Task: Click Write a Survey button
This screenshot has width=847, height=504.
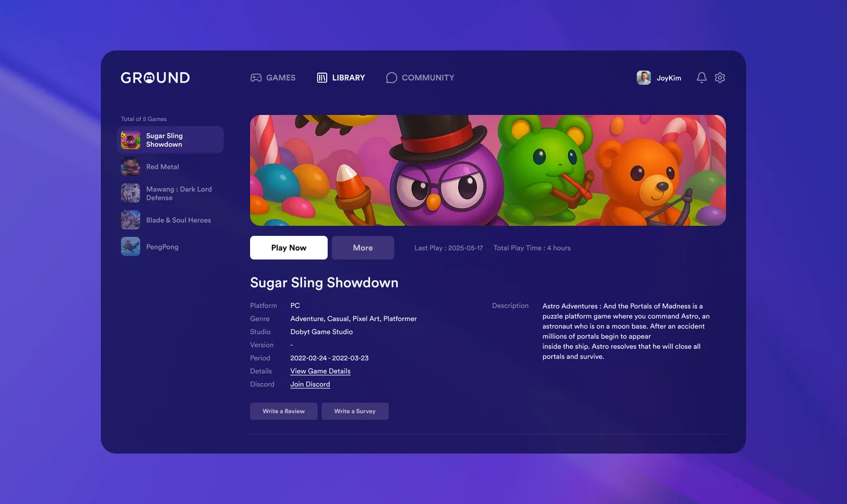Action: click(355, 411)
